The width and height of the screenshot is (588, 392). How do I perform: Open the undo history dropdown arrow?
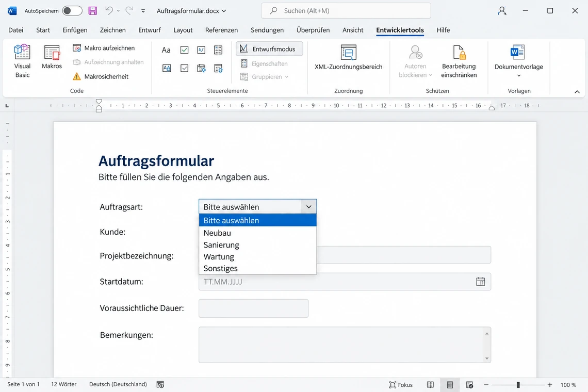pos(118,10)
